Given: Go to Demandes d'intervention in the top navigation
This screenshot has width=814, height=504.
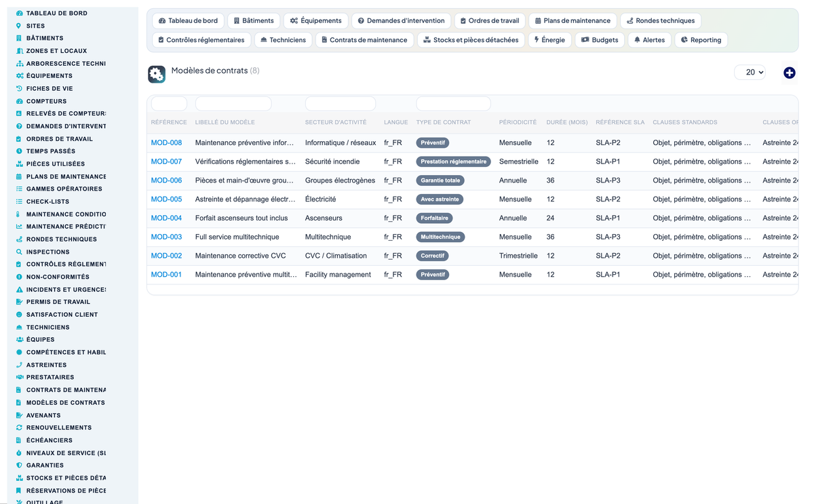Looking at the screenshot, I should pos(401,21).
